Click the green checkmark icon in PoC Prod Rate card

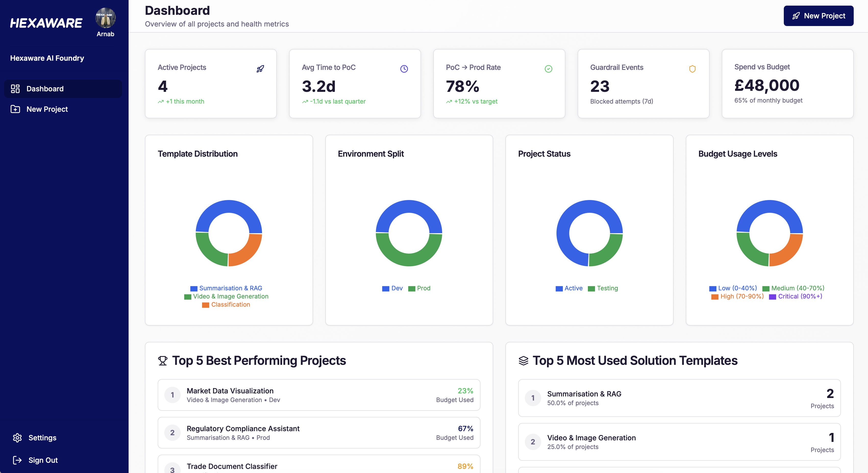click(x=548, y=69)
